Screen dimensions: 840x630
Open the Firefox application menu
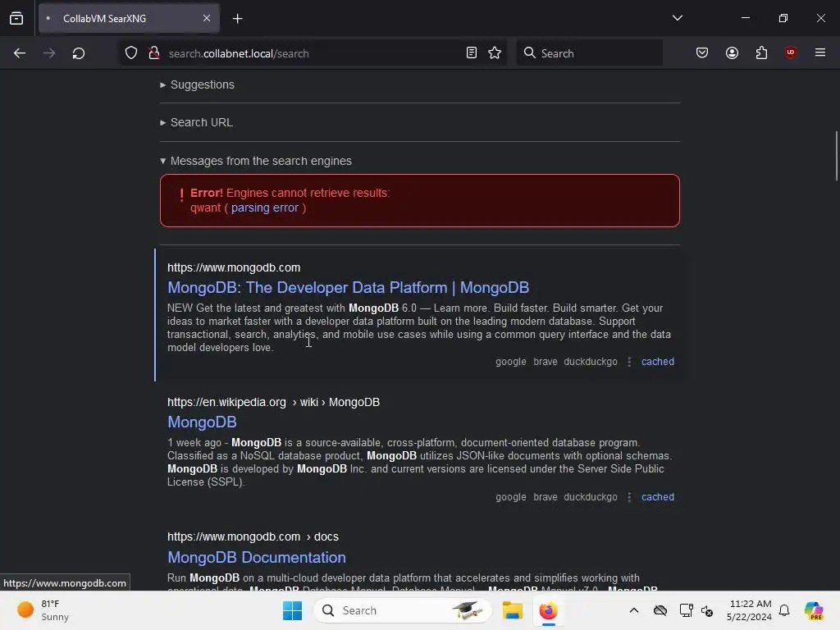(x=820, y=52)
